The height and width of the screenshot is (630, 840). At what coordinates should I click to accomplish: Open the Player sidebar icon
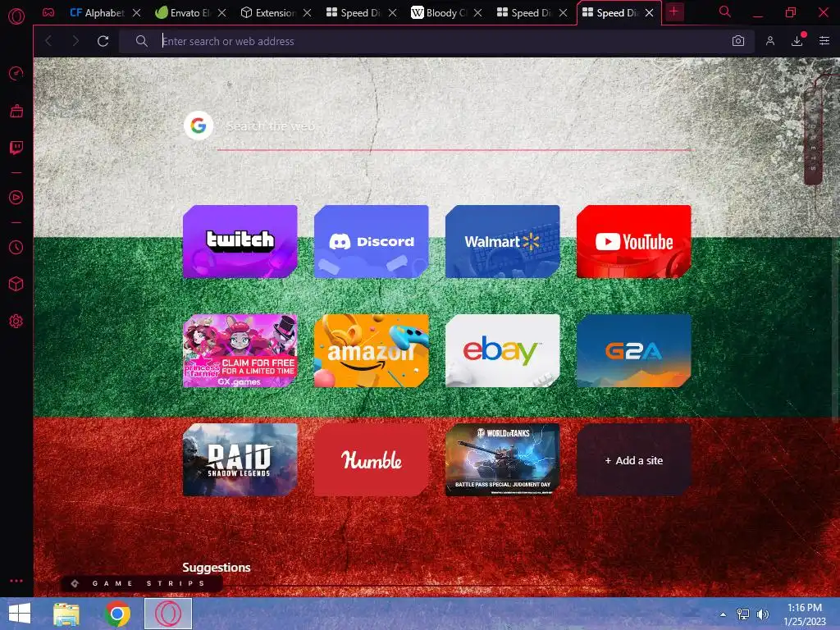pyautogui.click(x=16, y=198)
